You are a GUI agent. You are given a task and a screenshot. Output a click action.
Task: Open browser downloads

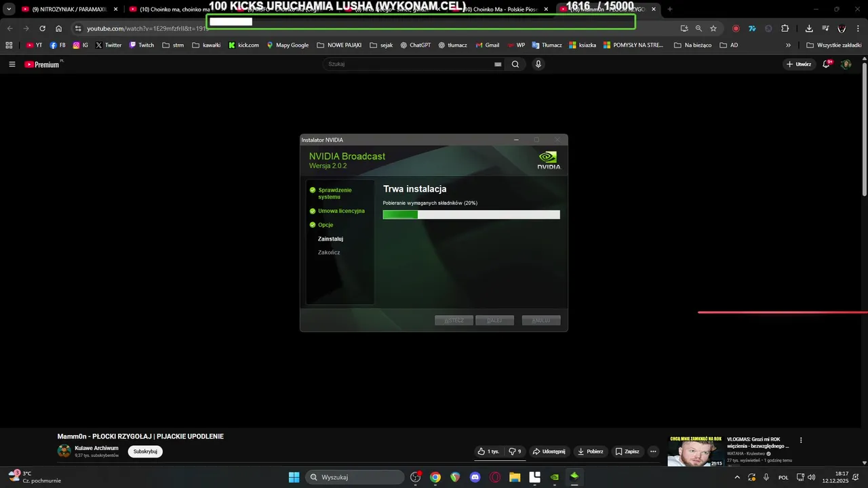click(x=809, y=28)
